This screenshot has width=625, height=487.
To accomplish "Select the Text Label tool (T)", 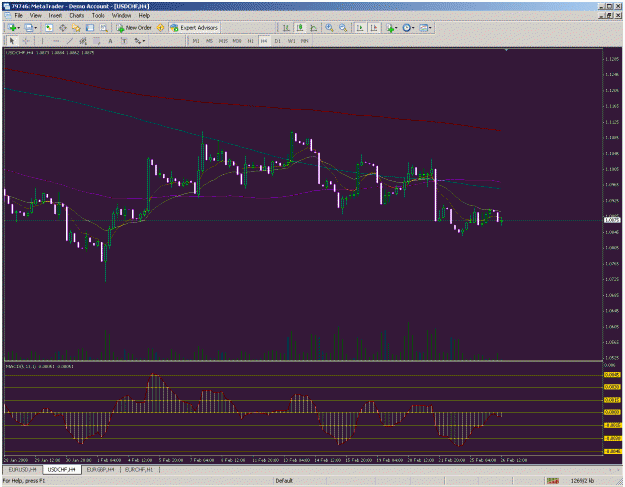I will pos(124,41).
